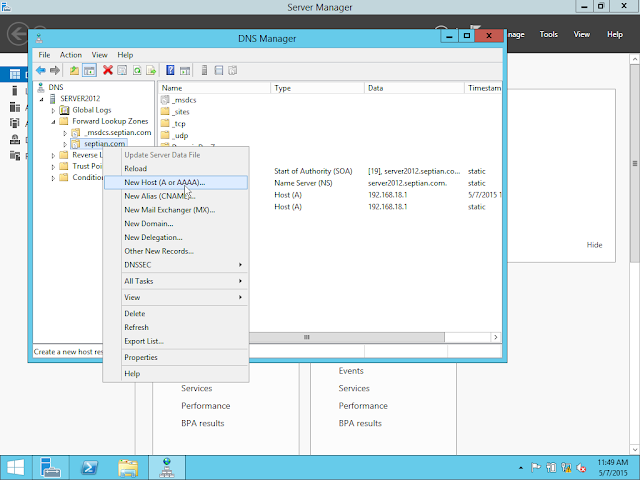
Task: Click the New Zone toolbar icon
Action: click(x=219, y=71)
